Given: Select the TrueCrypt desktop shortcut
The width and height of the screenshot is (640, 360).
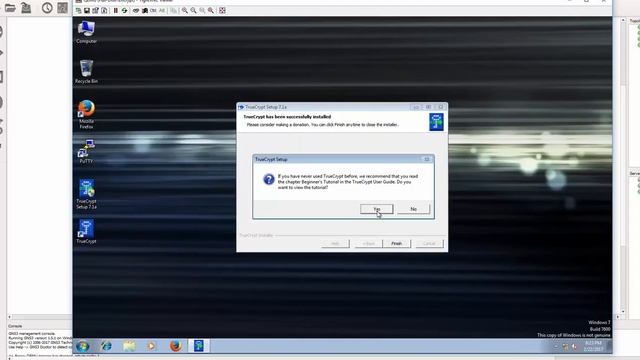Looking at the screenshot, I should pyautogui.click(x=86, y=231).
